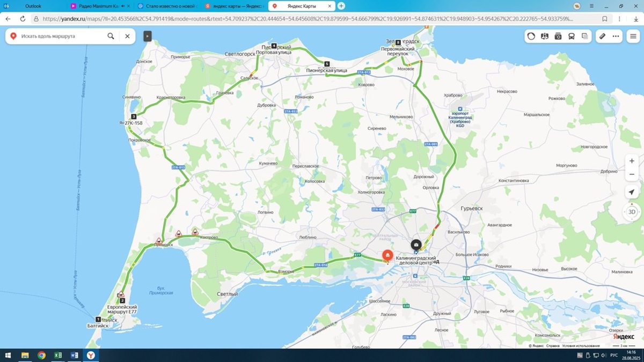Toggle the panoramas and photos camera icon
The width and height of the screenshot is (644, 362).
pyautogui.click(x=558, y=36)
